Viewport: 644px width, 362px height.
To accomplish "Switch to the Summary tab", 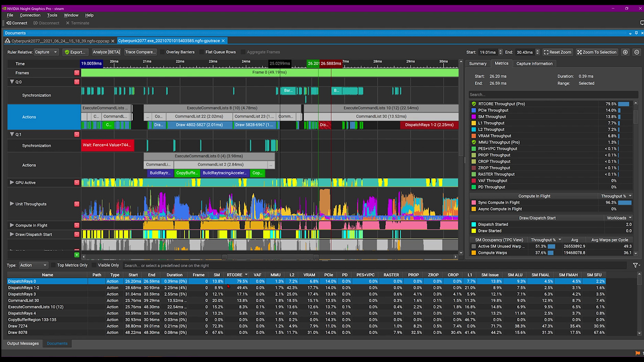I will 477,63.
